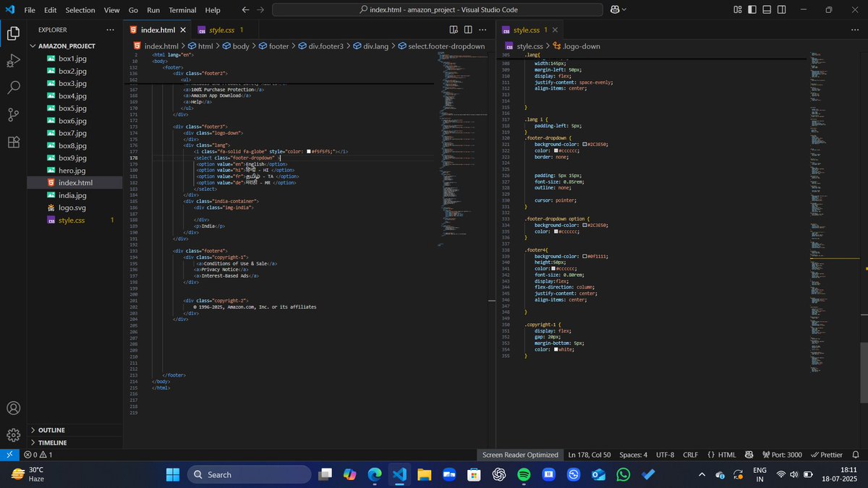This screenshot has width=868, height=488.
Task: Click errors and warnings count in status bar
Action: (38, 455)
